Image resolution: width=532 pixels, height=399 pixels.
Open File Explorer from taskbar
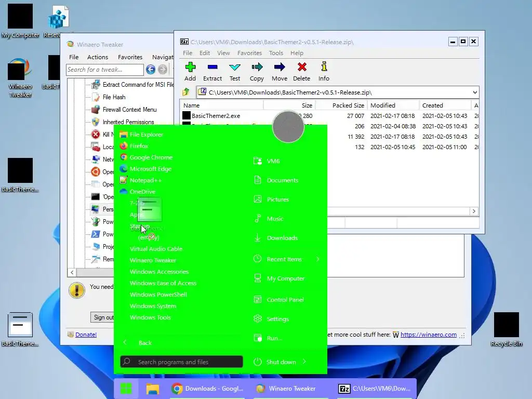tap(153, 389)
